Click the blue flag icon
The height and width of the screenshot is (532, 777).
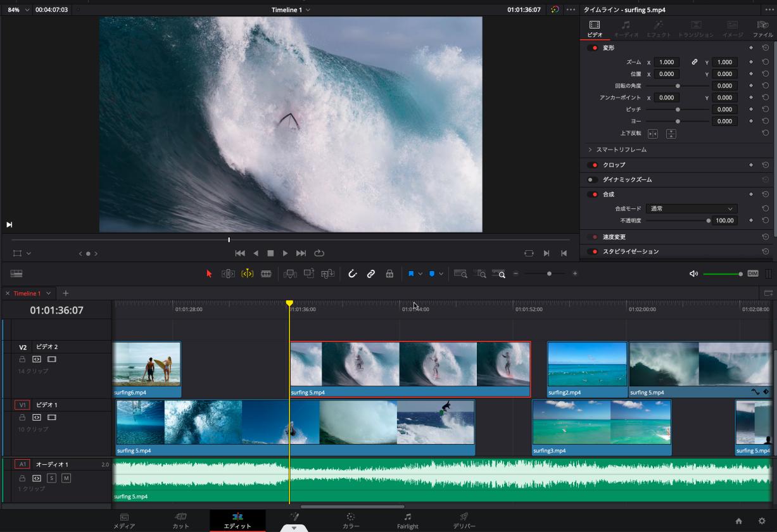pyautogui.click(x=411, y=274)
